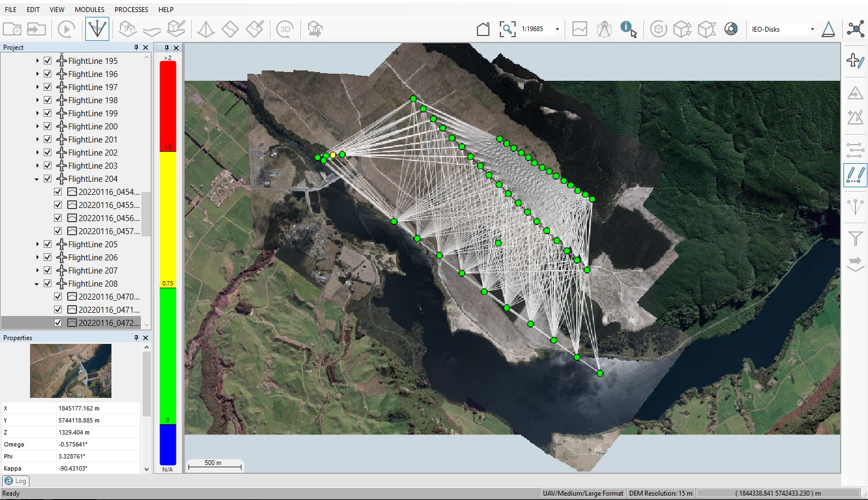Click the network nodes icon at top right
The image size is (868, 500).
point(855,29)
